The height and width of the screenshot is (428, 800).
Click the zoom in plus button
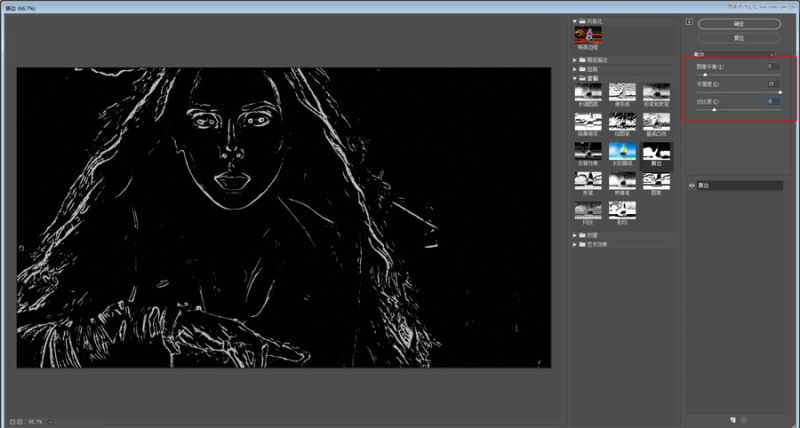(20, 420)
